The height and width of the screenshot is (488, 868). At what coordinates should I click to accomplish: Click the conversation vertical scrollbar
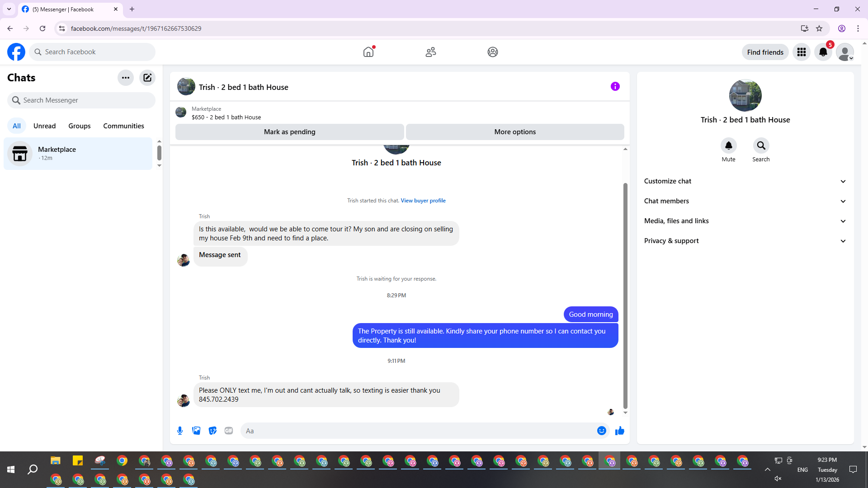click(625, 294)
